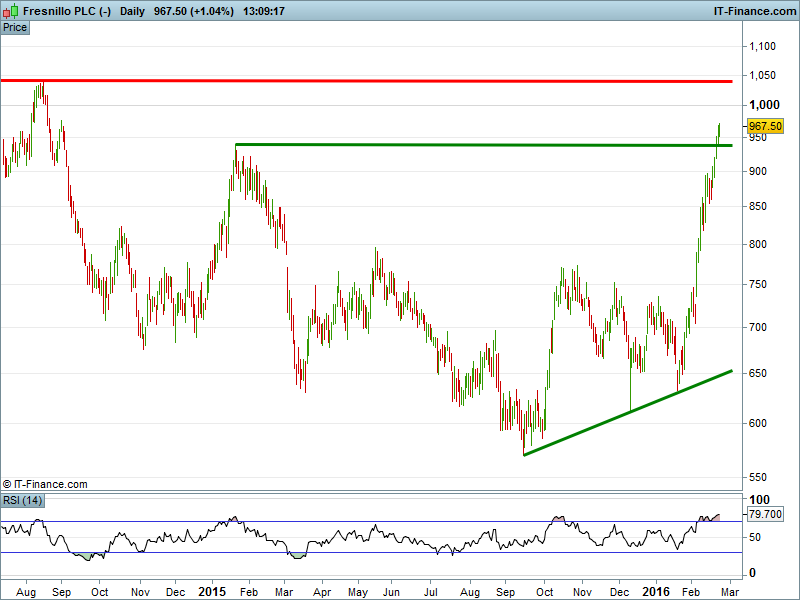The image size is (800, 600).
Task: Click the 550 price axis label
Action: (x=760, y=477)
